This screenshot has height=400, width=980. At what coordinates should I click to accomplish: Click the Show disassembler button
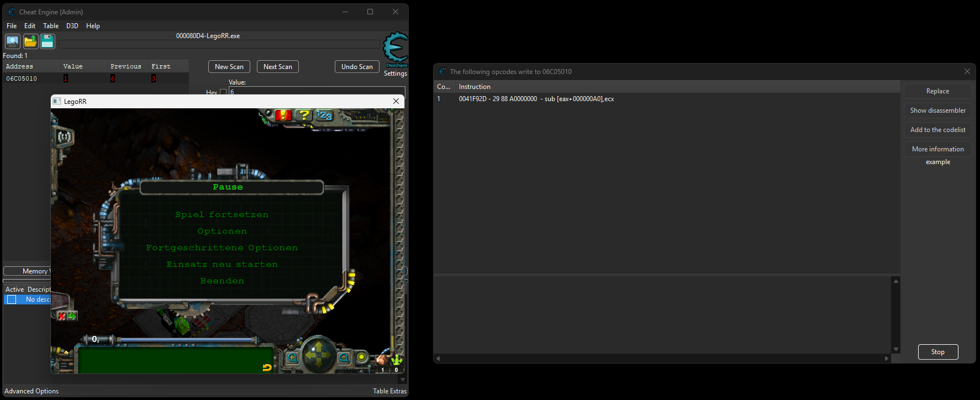938,110
